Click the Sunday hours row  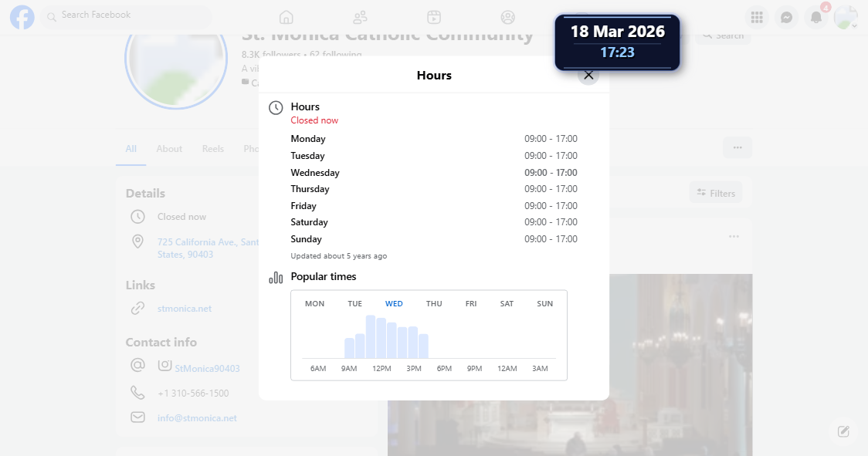434,239
